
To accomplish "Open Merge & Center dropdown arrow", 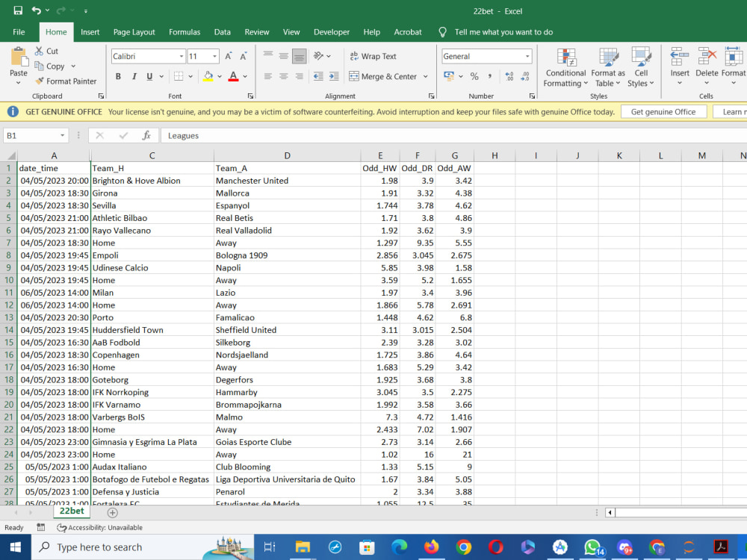I will pyautogui.click(x=426, y=76).
